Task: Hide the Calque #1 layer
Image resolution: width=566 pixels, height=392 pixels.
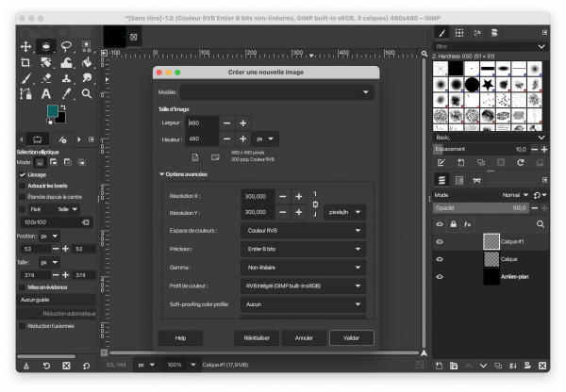Action: pyautogui.click(x=440, y=241)
